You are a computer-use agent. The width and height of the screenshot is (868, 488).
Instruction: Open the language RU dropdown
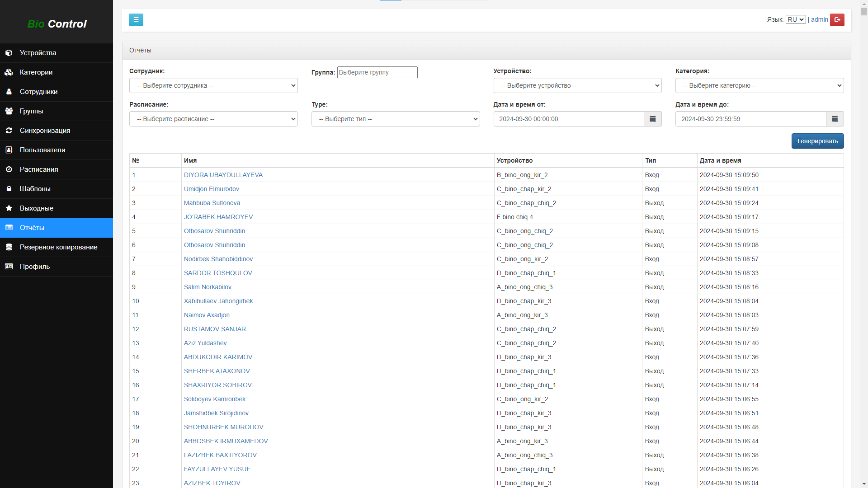click(x=796, y=19)
